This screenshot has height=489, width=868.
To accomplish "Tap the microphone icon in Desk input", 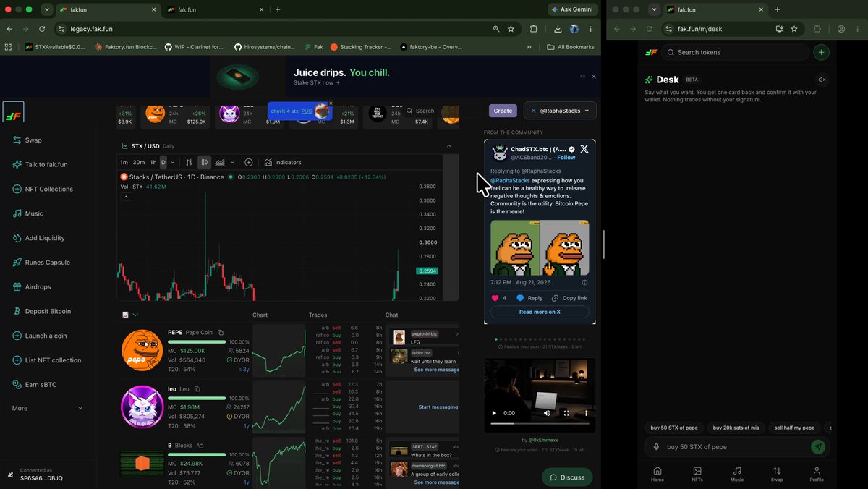I will point(656,447).
